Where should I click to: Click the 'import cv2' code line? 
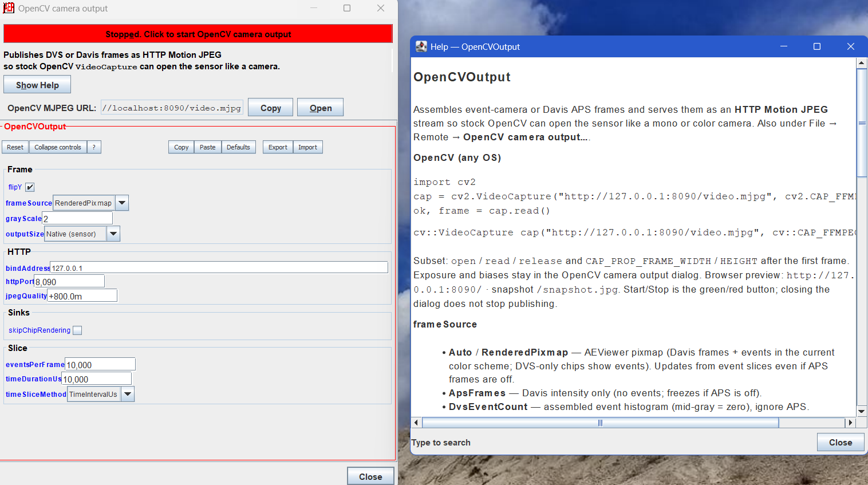click(444, 182)
